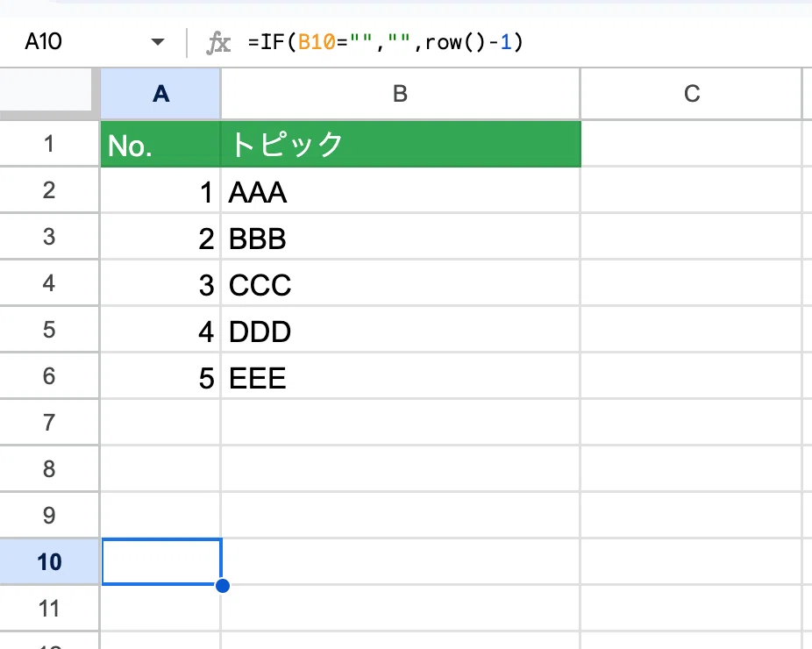Click the fx function icon
Viewport: 812px width, 649px height.
[218, 42]
